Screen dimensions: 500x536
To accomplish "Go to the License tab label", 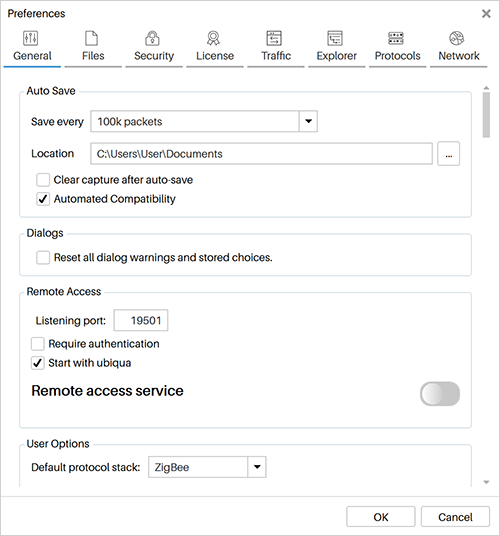I will pos(215,56).
